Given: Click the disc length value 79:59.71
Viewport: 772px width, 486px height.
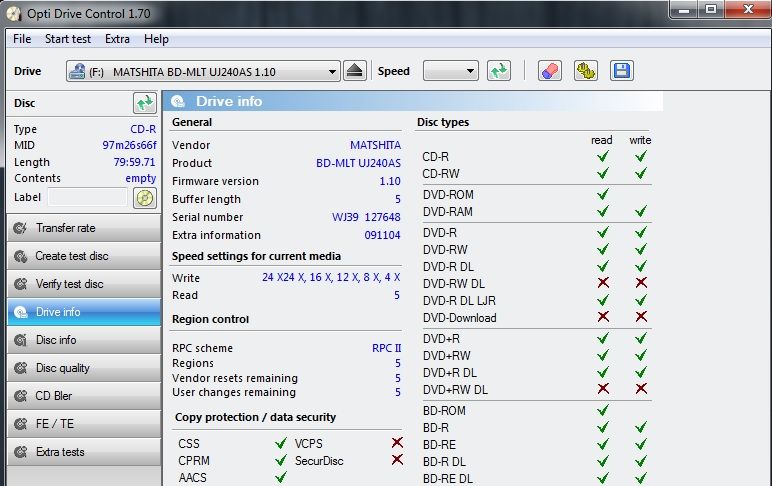Looking at the screenshot, I should 134,162.
